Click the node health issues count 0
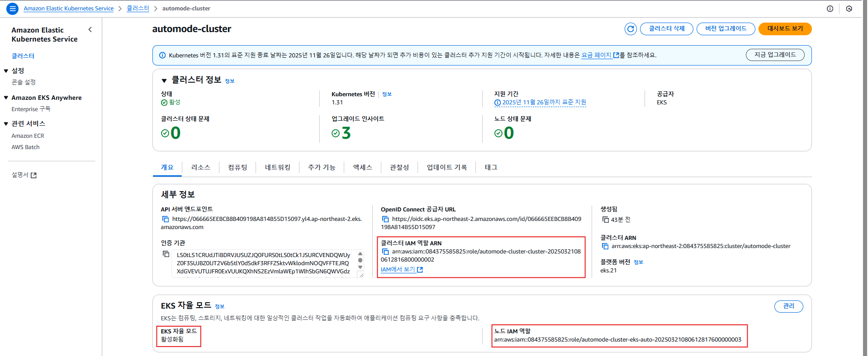Screen dimensions: 868x356 [509, 133]
